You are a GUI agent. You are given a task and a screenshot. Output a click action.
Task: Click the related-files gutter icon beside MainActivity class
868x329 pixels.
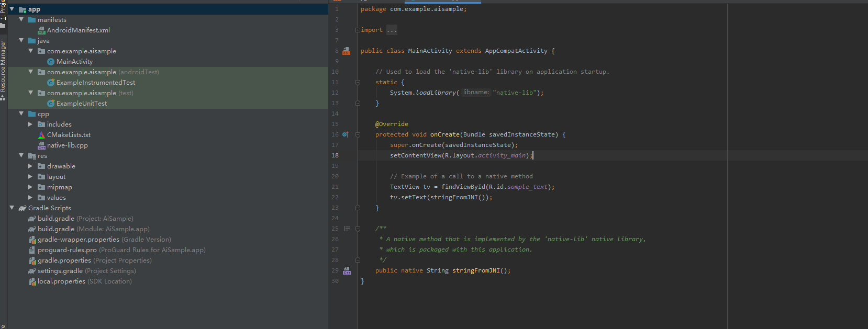(x=346, y=51)
